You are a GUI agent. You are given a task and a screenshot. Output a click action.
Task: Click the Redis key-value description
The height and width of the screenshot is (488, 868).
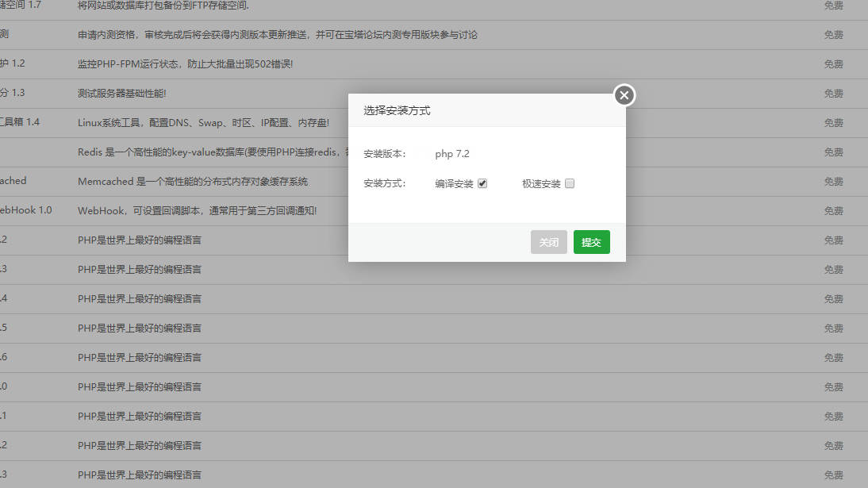[213, 152]
